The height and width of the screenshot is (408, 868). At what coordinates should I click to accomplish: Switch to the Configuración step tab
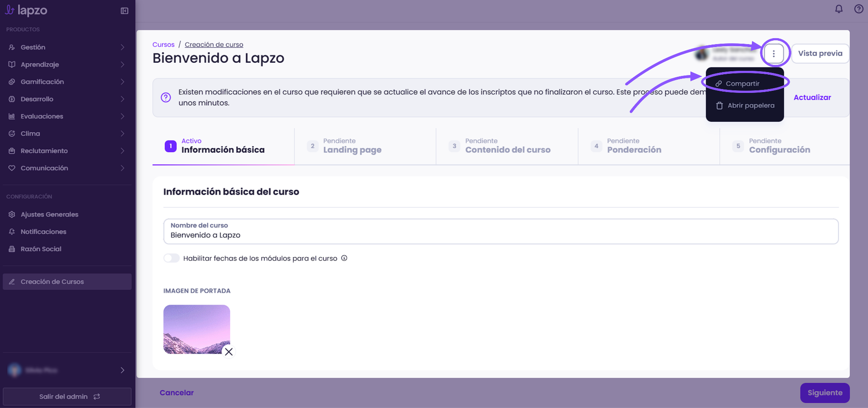pyautogui.click(x=785, y=146)
